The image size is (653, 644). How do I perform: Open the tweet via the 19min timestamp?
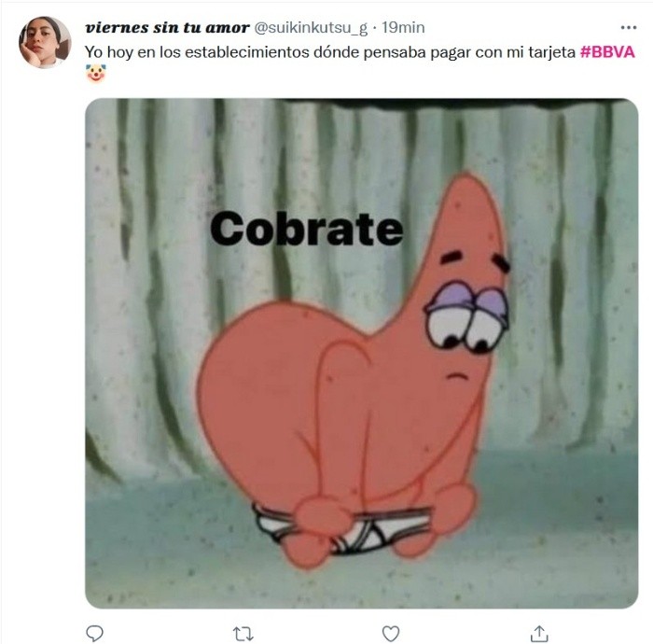403,27
